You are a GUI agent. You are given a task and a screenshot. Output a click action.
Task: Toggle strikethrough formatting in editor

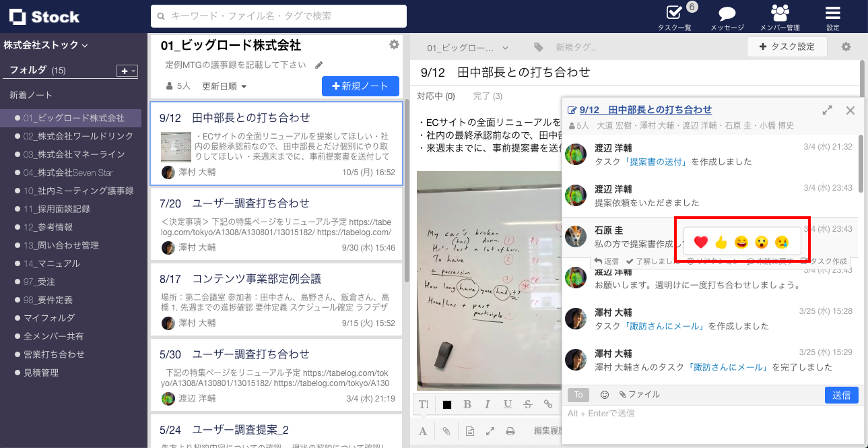pos(527,404)
